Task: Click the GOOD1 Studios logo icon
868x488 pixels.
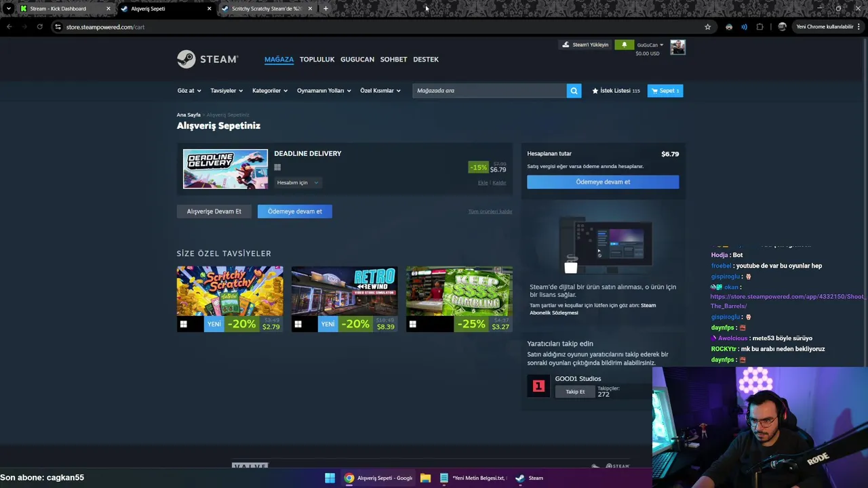Action: pyautogui.click(x=538, y=386)
